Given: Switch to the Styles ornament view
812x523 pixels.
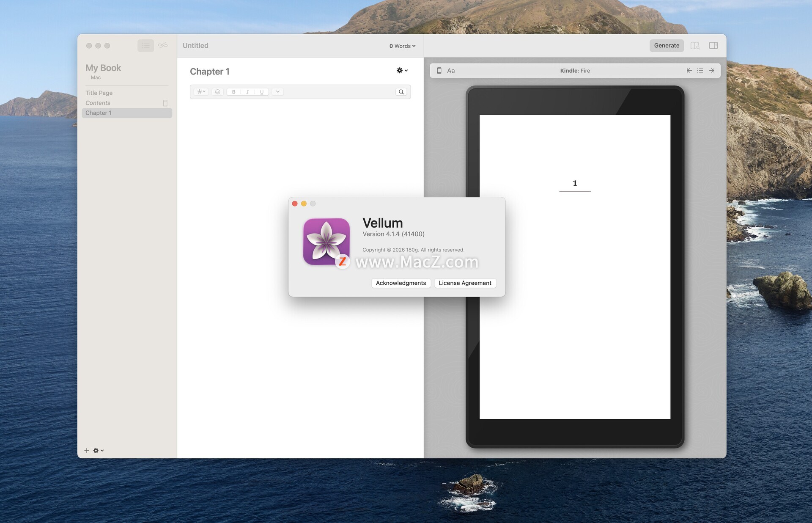Looking at the screenshot, I should coord(163,46).
